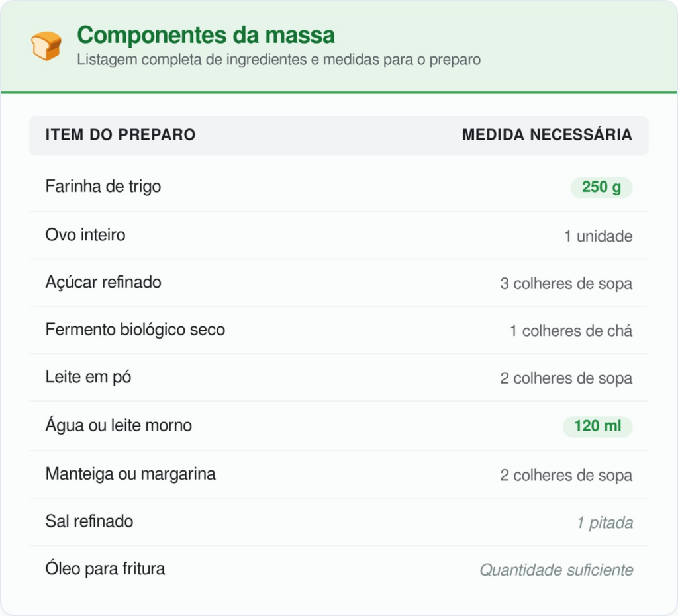Image resolution: width=678 pixels, height=616 pixels.
Task: Select Fermento biológico seco ingredient
Action: [x=135, y=330]
